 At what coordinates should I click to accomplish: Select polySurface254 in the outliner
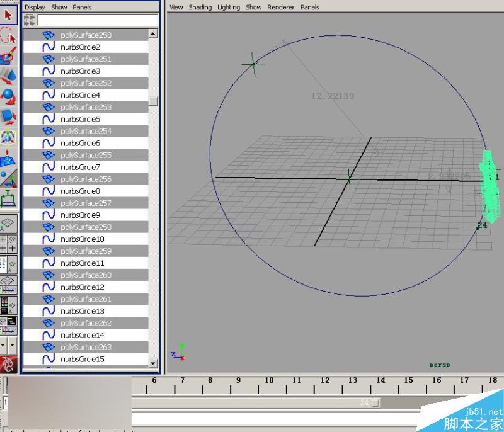pyautogui.click(x=86, y=131)
